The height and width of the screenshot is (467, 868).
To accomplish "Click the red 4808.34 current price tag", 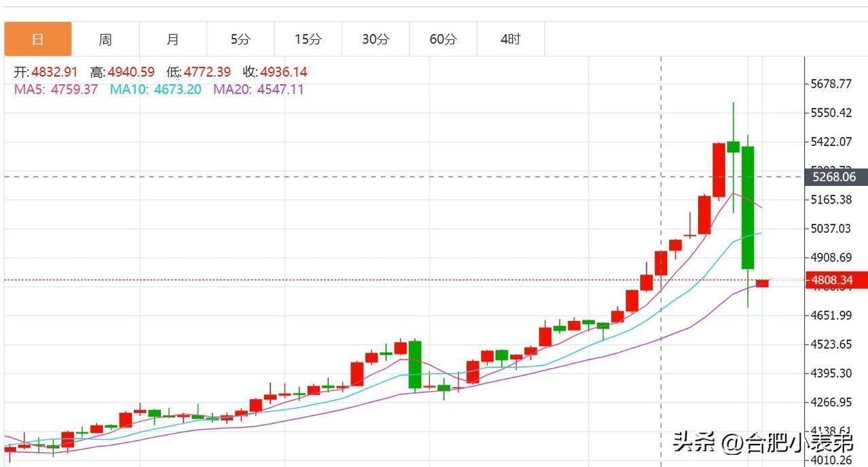I will (836, 280).
